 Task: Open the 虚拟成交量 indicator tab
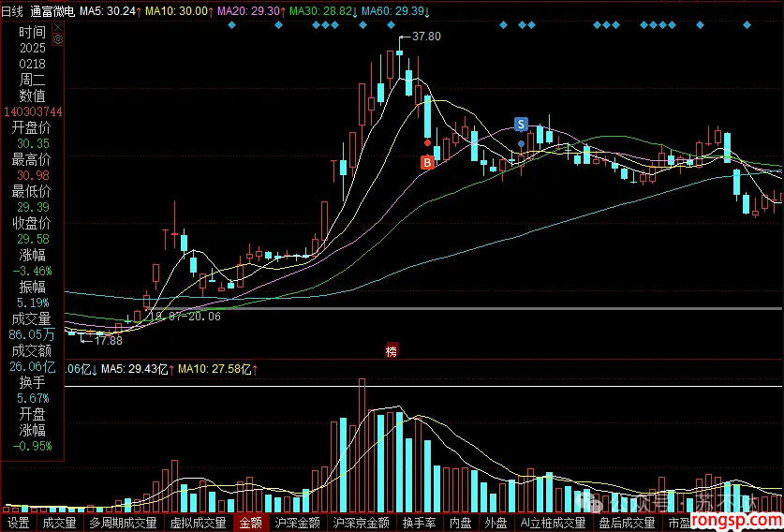[x=199, y=524]
